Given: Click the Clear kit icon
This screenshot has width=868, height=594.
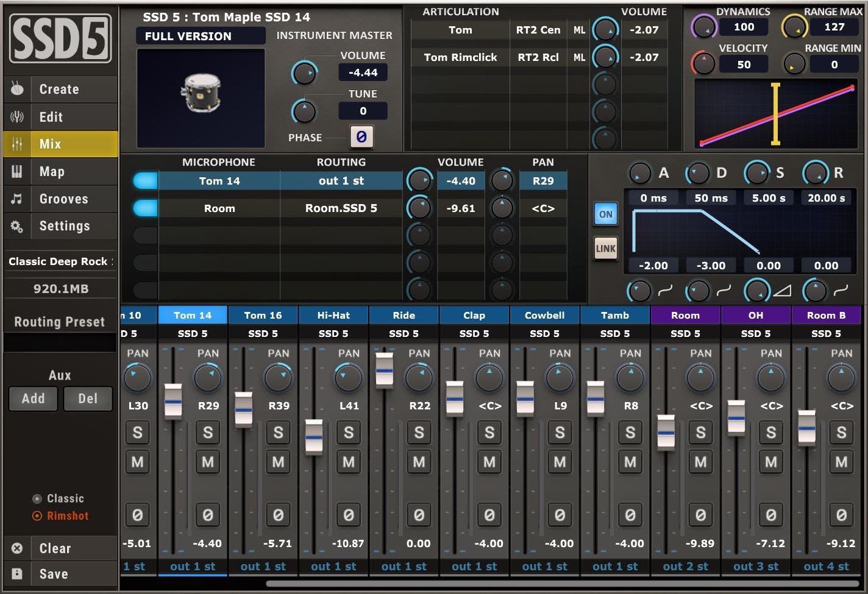Looking at the screenshot, I should [16, 548].
